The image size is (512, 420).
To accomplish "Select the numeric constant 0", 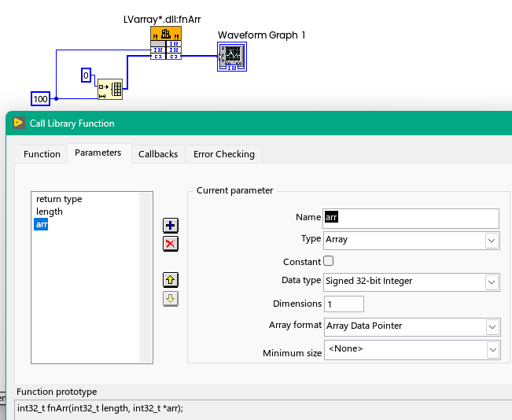I will point(86,76).
